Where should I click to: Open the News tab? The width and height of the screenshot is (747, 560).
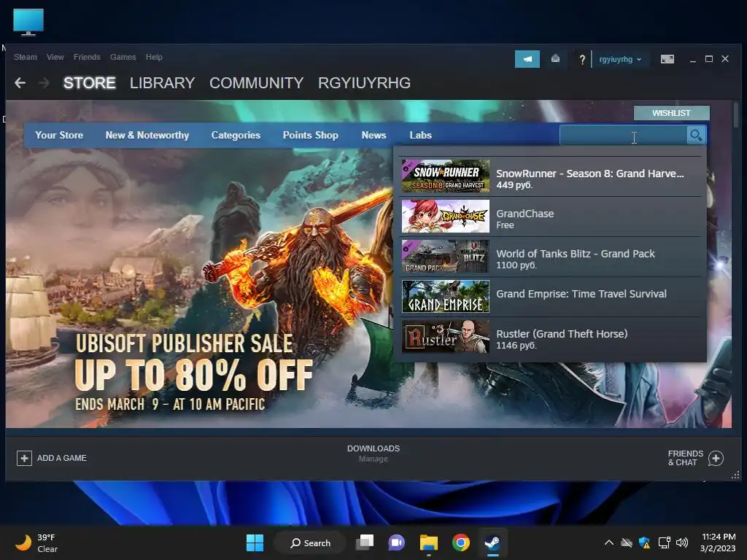click(373, 135)
